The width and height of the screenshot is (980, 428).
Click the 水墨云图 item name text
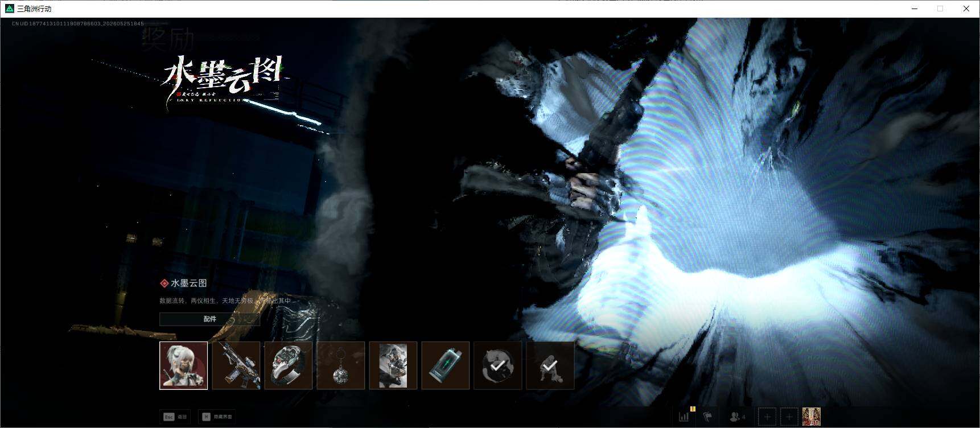189,283
